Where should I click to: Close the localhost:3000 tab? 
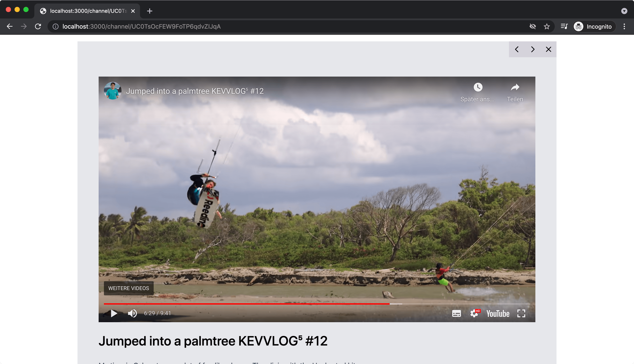133,11
